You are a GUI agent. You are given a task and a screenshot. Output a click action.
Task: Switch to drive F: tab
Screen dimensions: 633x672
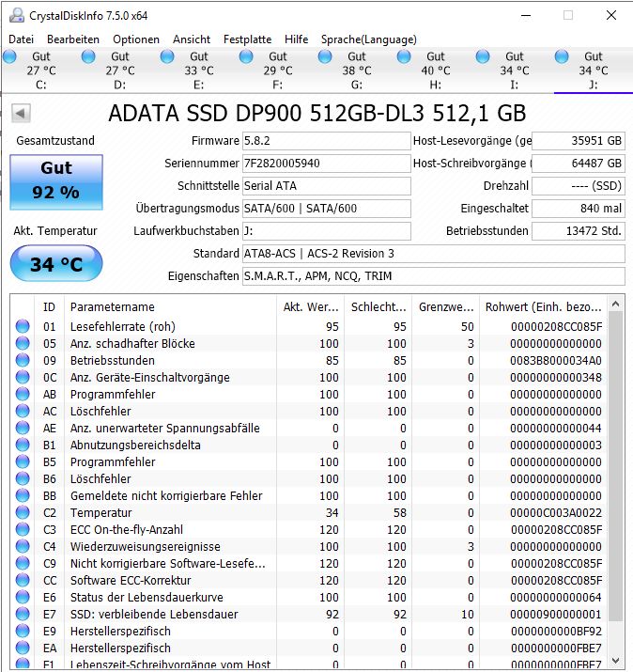pos(277,70)
